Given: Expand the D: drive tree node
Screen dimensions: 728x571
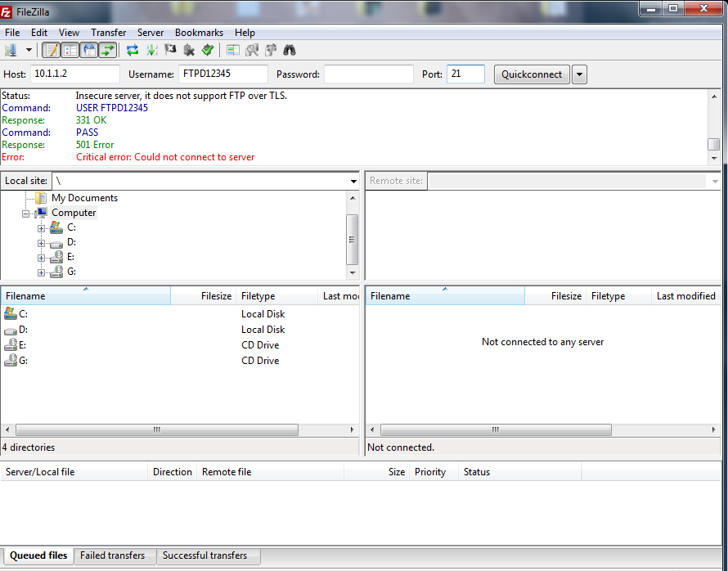Looking at the screenshot, I should point(42,243).
